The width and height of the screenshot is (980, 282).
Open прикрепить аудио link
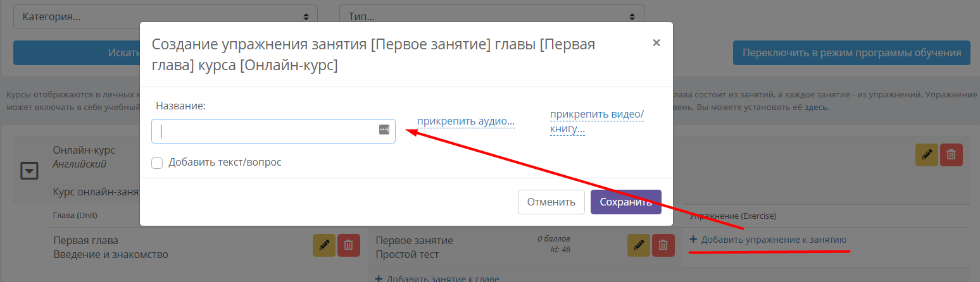tap(465, 121)
